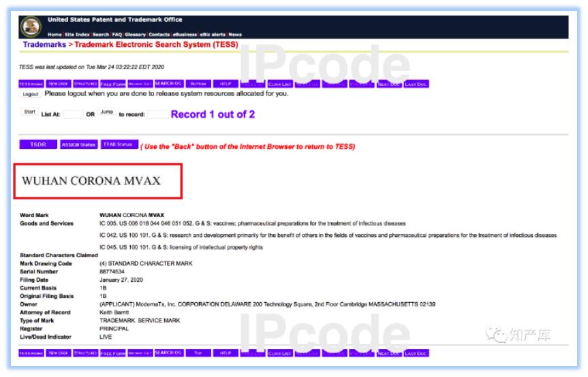
Task: Open Free Form search in top toolbar
Action: (113, 84)
